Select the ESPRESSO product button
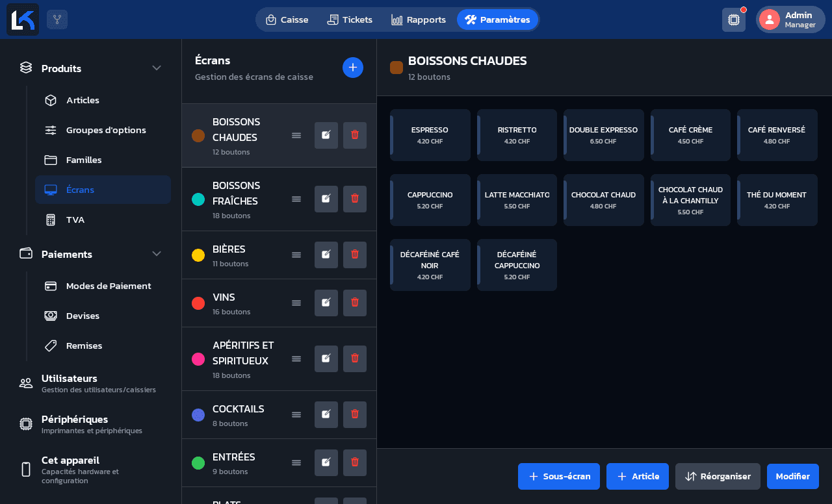832x504 pixels. tap(430, 135)
